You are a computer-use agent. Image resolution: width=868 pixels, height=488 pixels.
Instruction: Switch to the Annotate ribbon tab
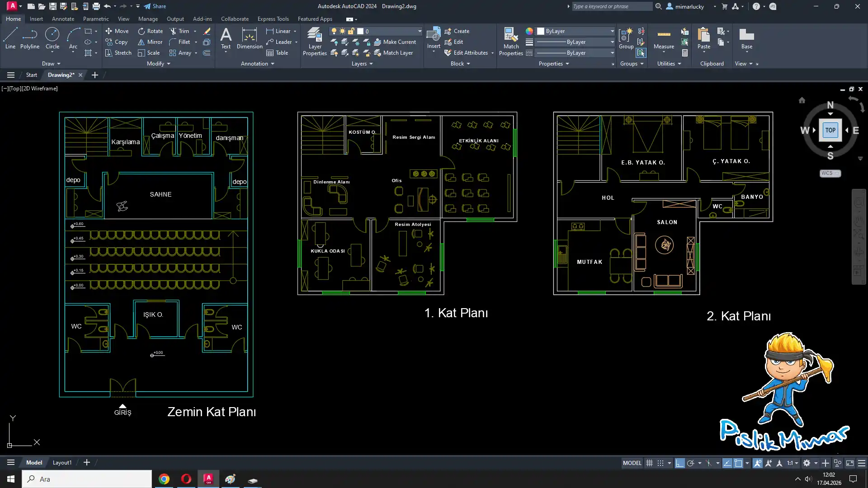[x=63, y=19]
